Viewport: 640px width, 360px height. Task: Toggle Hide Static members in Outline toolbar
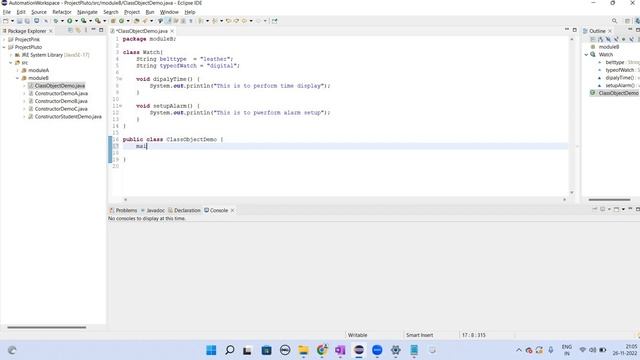(x=616, y=39)
